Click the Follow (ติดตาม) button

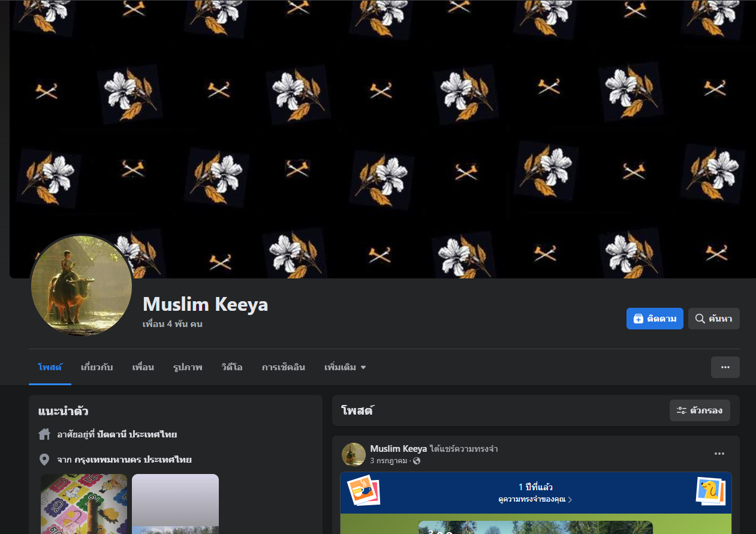(x=654, y=319)
